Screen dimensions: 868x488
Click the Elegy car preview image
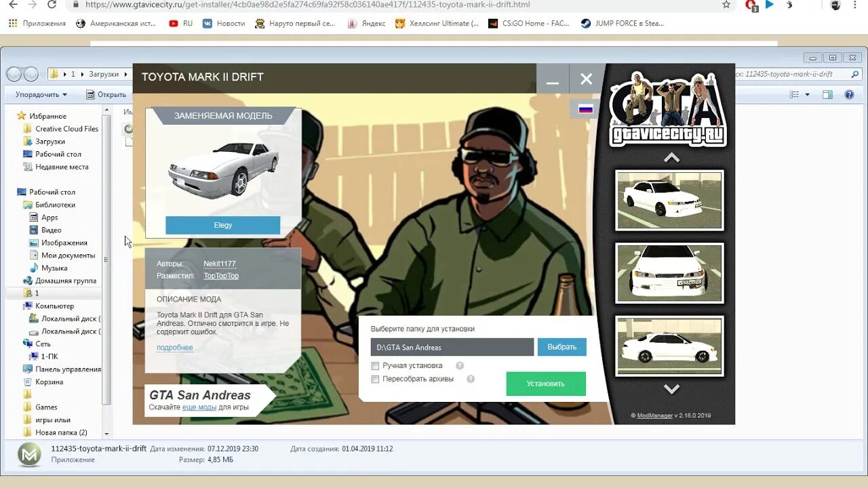223,169
